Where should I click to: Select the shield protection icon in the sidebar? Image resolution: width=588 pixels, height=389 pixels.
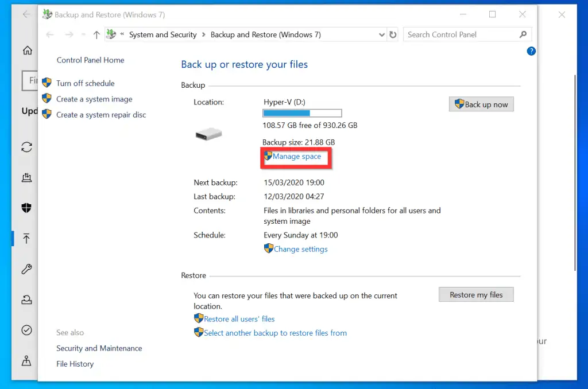[26, 208]
